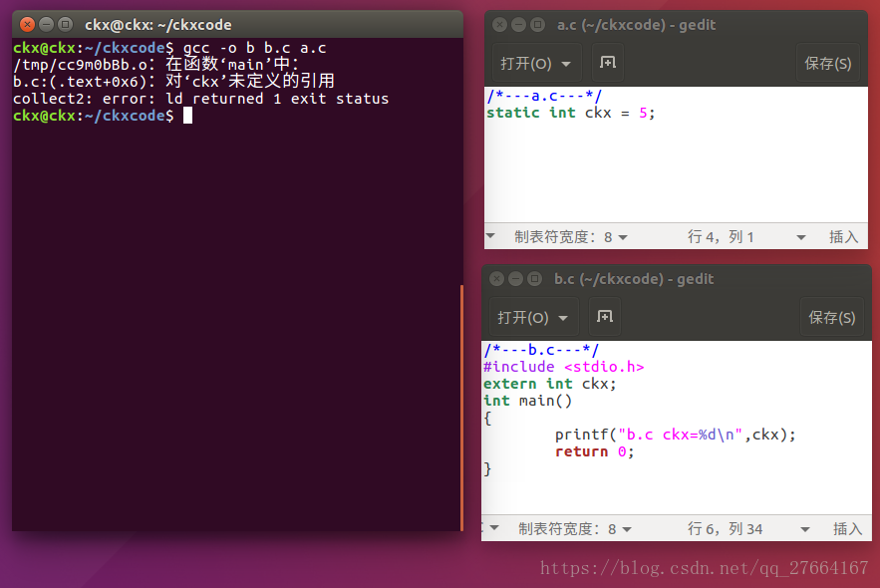Close the a.c gedit window
This screenshot has width=880, height=588.
pyautogui.click(x=499, y=25)
